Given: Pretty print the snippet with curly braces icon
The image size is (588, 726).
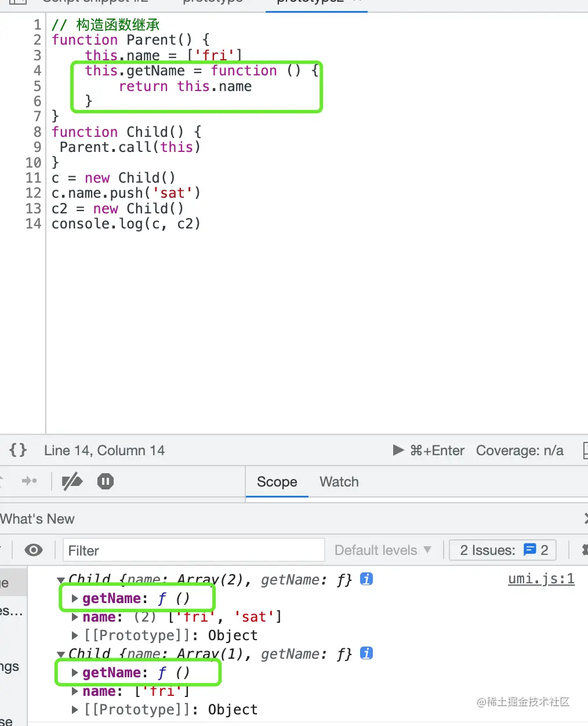Looking at the screenshot, I should pyautogui.click(x=18, y=450).
